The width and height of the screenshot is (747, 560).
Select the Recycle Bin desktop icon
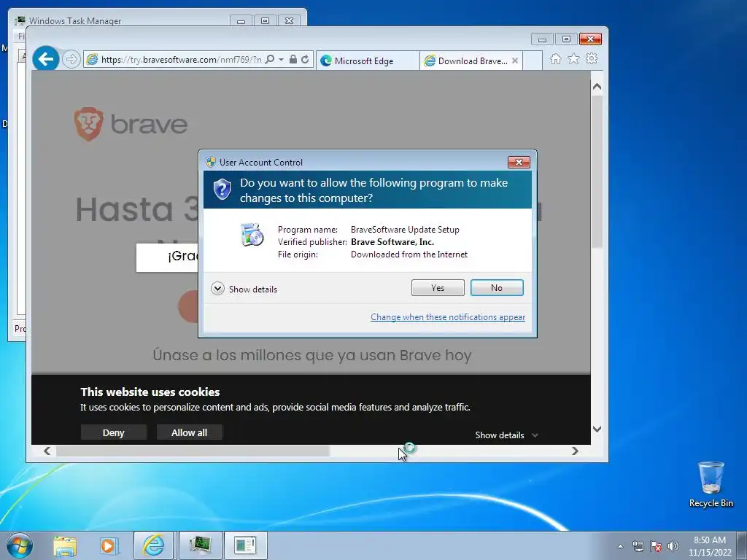711,484
